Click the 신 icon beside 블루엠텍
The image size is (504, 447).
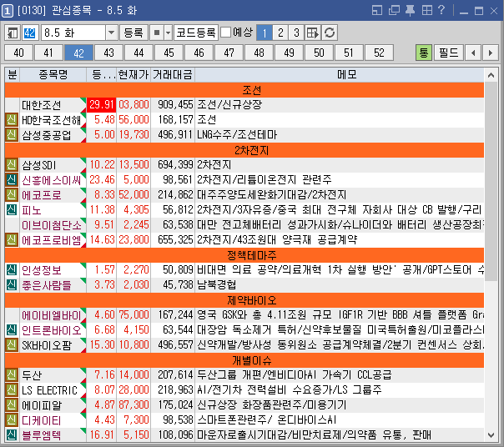click(x=12, y=435)
